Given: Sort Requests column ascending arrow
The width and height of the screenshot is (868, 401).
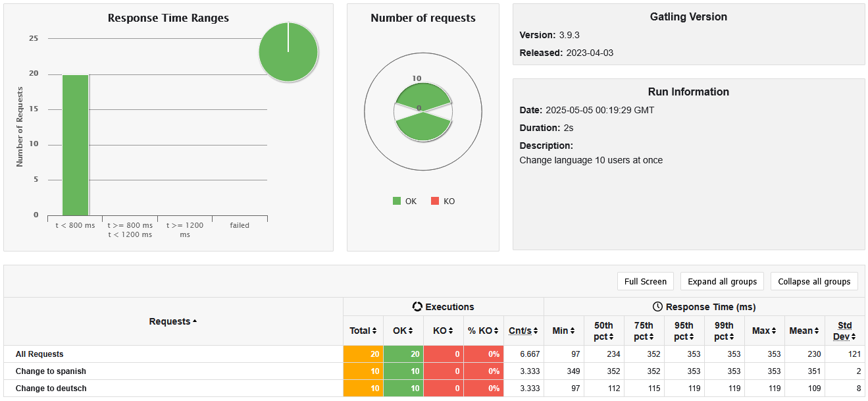Looking at the screenshot, I should coord(195,321).
